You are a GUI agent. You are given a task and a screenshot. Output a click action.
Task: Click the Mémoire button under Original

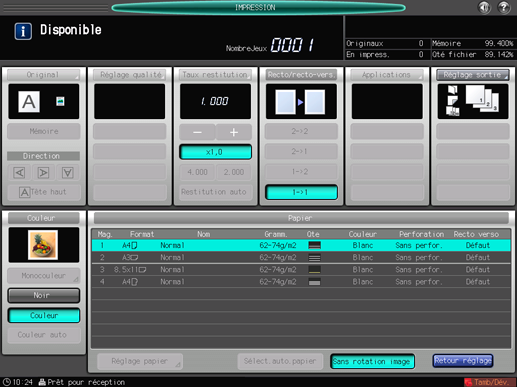click(x=44, y=131)
